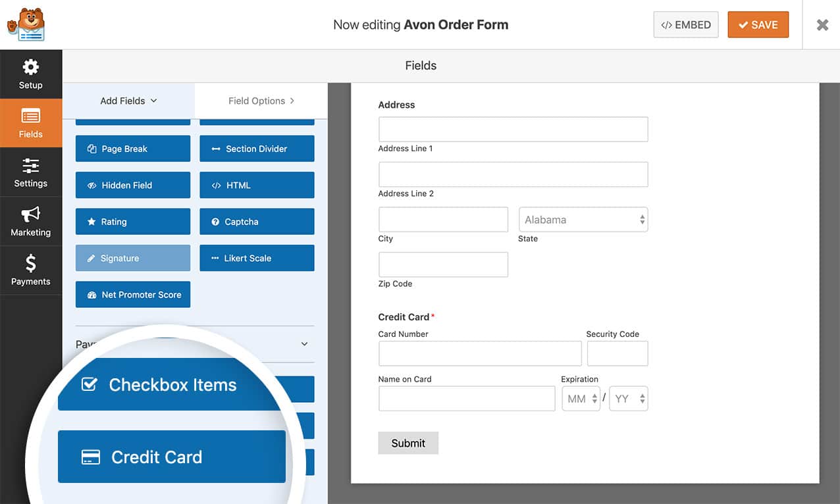
Task: Open the expiration year YY dropdown
Action: [629, 399]
